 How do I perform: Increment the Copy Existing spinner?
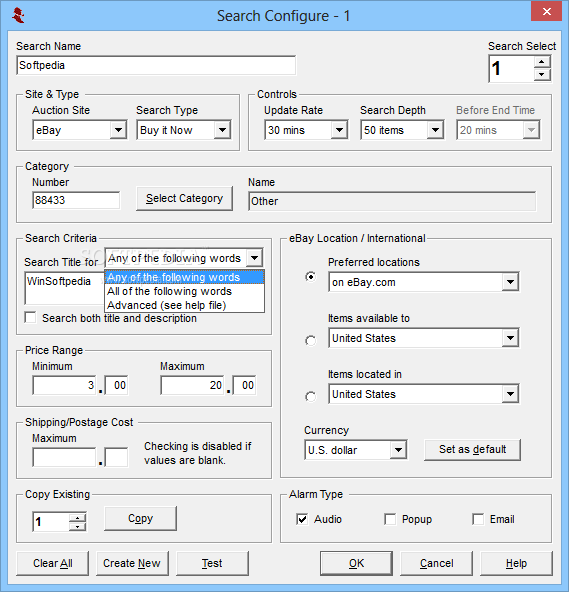[x=77, y=518]
